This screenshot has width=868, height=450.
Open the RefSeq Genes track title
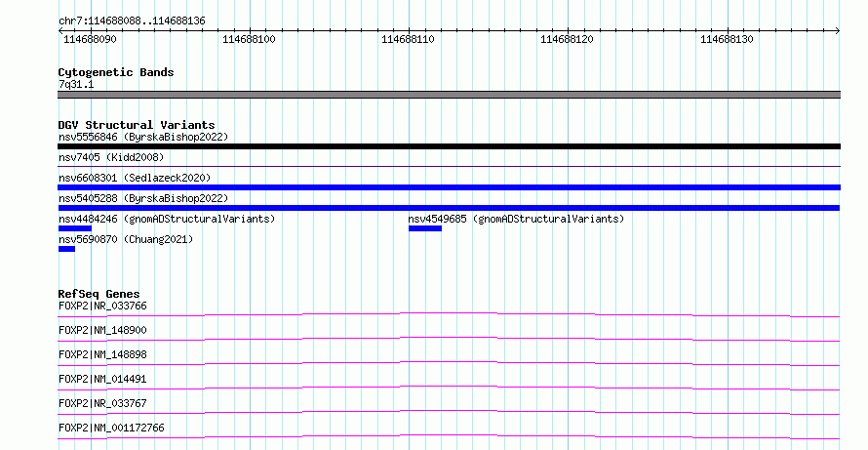99,294
